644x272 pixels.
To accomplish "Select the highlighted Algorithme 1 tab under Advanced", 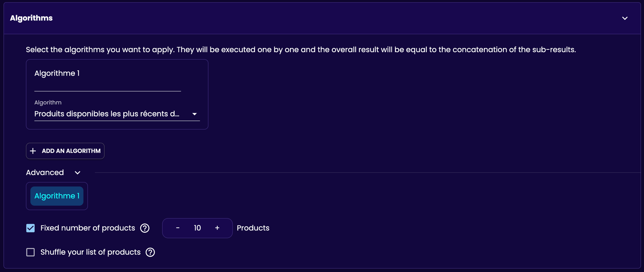I will pos(57,196).
